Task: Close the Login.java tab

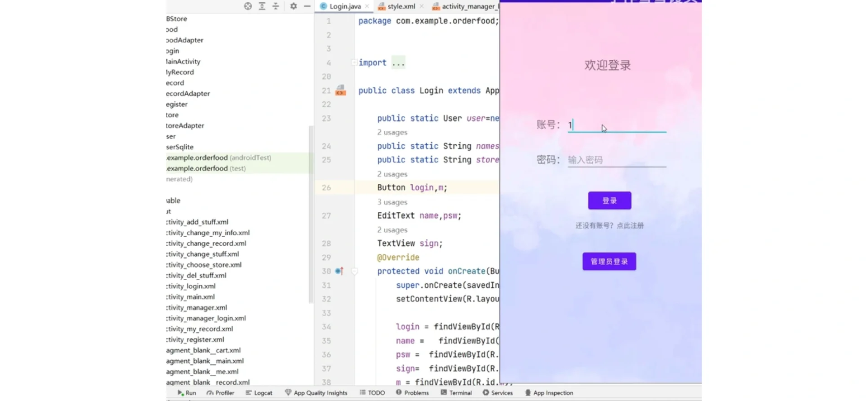Action: click(x=367, y=6)
